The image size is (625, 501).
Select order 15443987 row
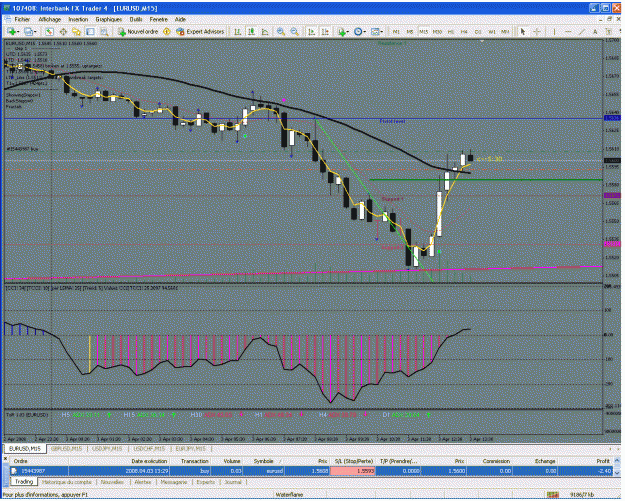(x=311, y=471)
